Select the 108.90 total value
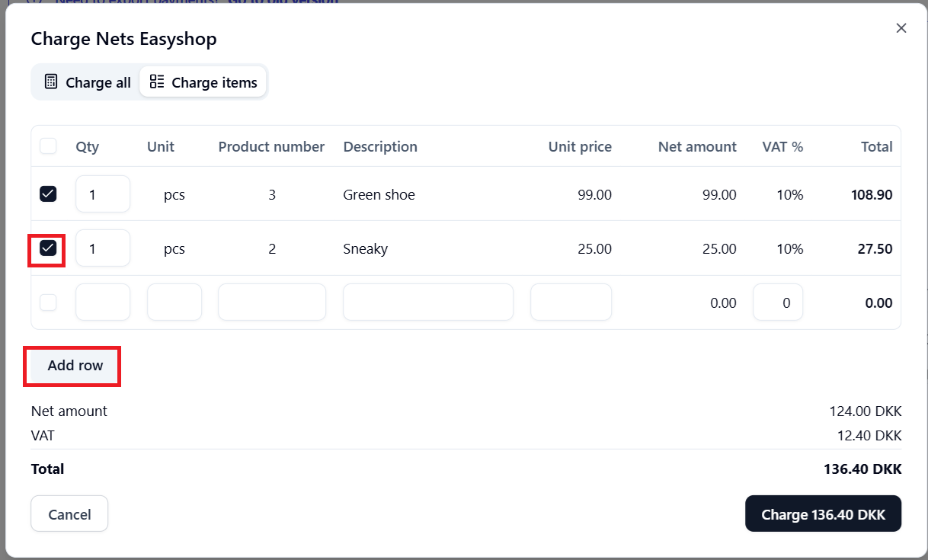This screenshot has height=560, width=928. (x=872, y=195)
